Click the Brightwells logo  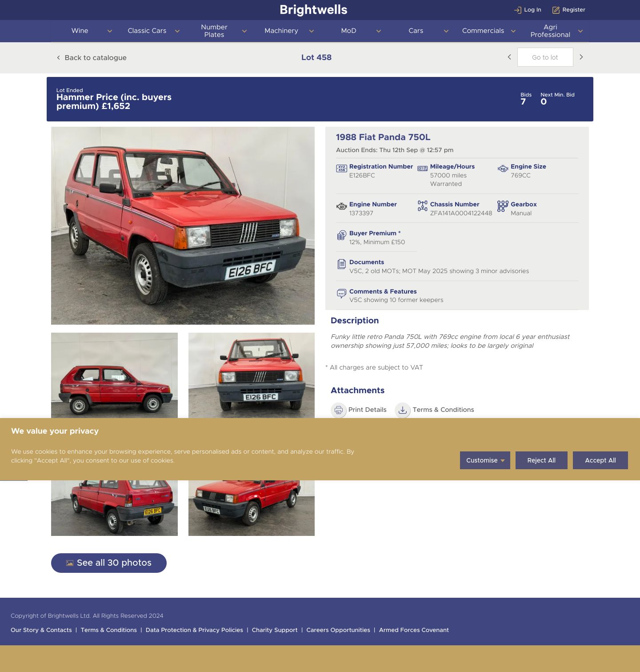(x=314, y=10)
